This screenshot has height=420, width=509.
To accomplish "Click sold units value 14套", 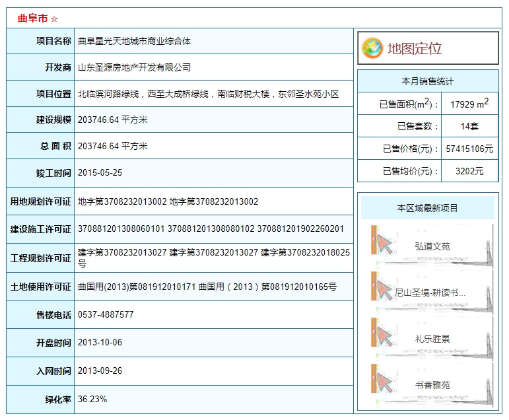I will [469, 126].
